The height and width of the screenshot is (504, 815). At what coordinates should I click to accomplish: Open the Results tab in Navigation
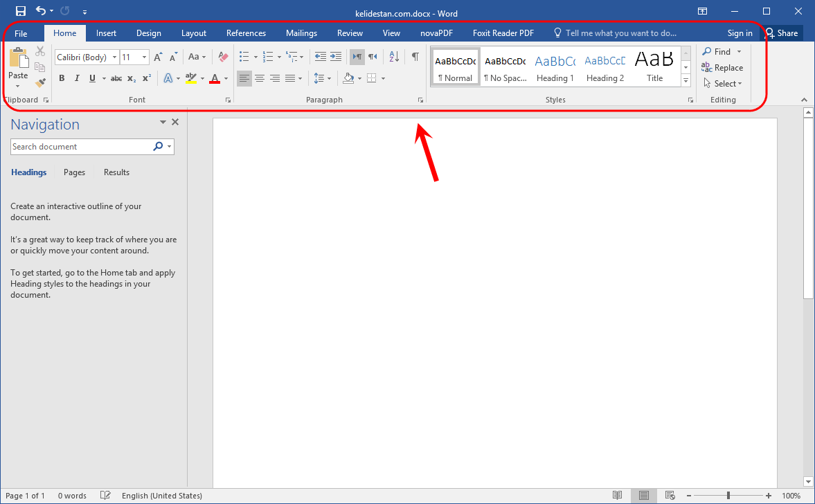pyautogui.click(x=116, y=172)
